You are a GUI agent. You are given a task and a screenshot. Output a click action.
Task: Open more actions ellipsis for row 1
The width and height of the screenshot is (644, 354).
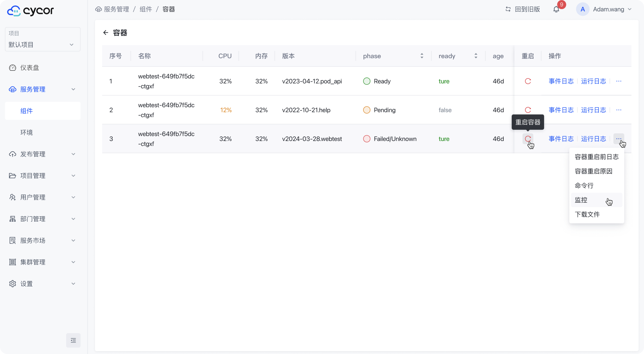point(619,81)
